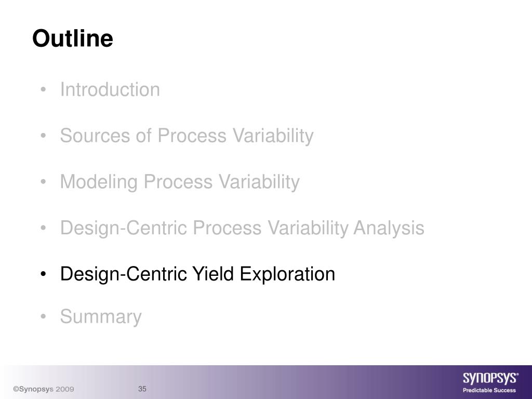Click the bullet point before Introduction

[x=43, y=90]
